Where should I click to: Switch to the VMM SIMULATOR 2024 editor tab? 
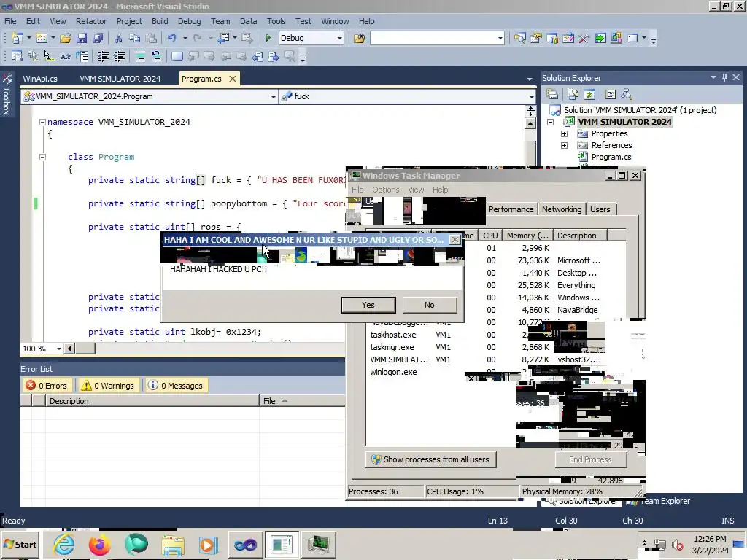tap(120, 79)
